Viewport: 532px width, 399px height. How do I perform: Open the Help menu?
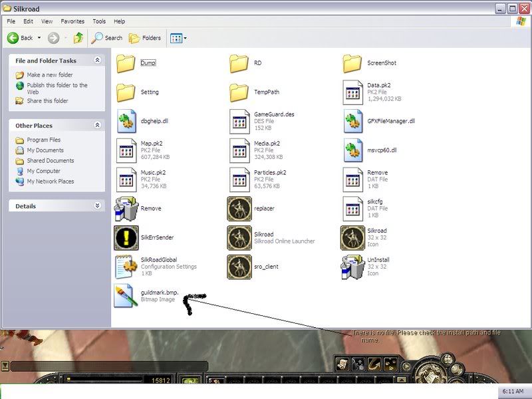119,21
